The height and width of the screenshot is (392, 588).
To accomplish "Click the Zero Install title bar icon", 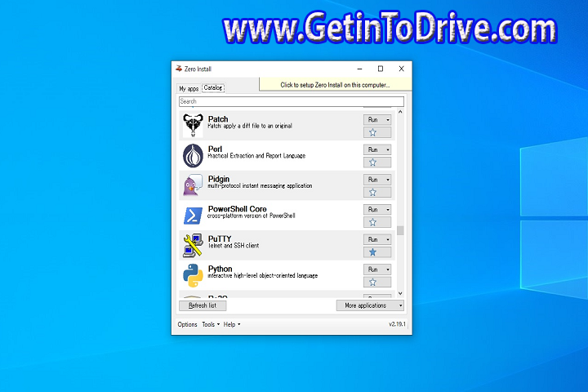I will [x=179, y=69].
